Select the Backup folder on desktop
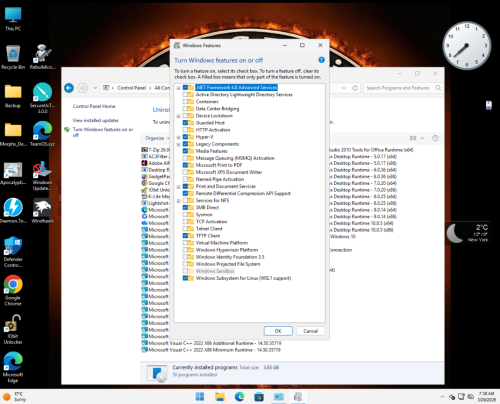 tap(13, 96)
